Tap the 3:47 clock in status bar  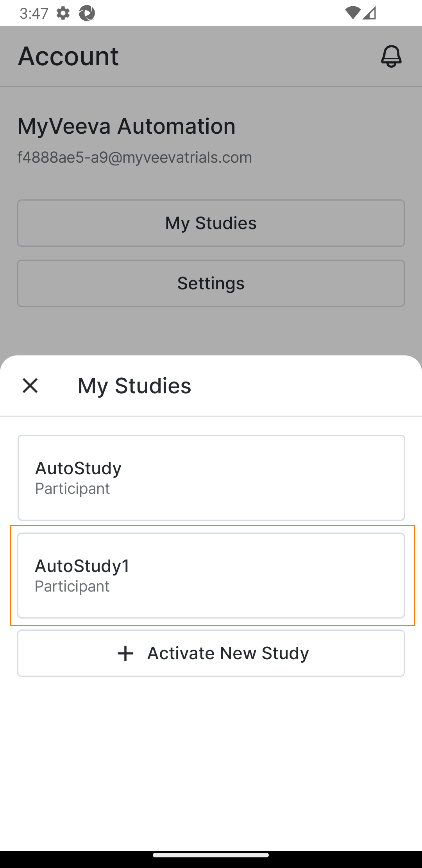[34, 13]
